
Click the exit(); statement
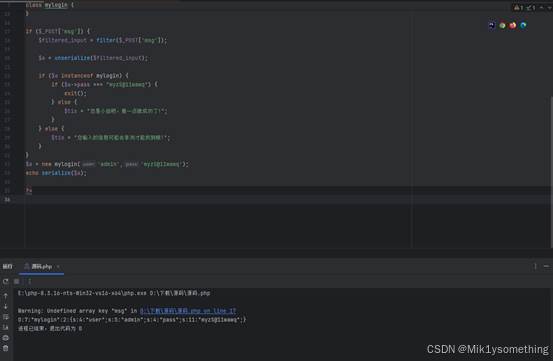click(75, 93)
